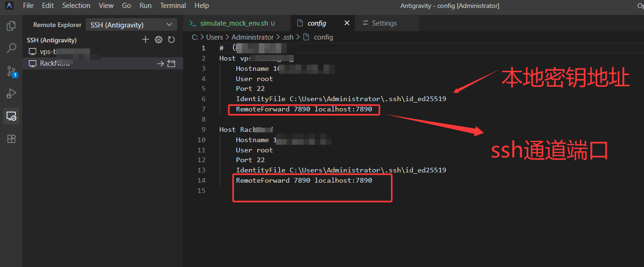Open the Terminal menu
Viewport: 644px width, 267px height.
173,6
